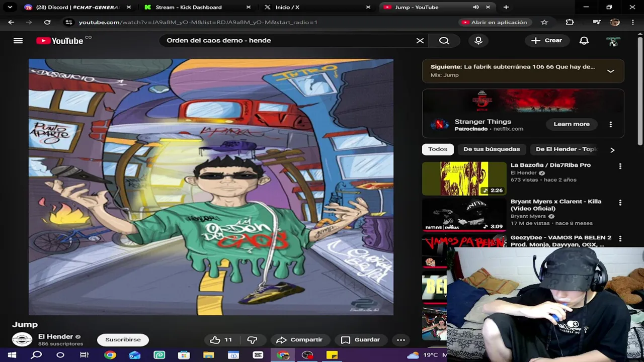Click the Crear button

point(547,41)
